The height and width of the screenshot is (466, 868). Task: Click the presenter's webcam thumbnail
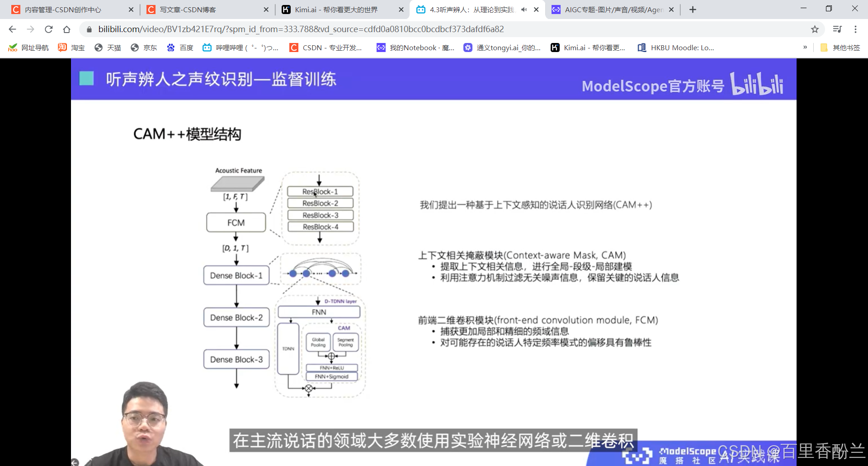point(144,423)
